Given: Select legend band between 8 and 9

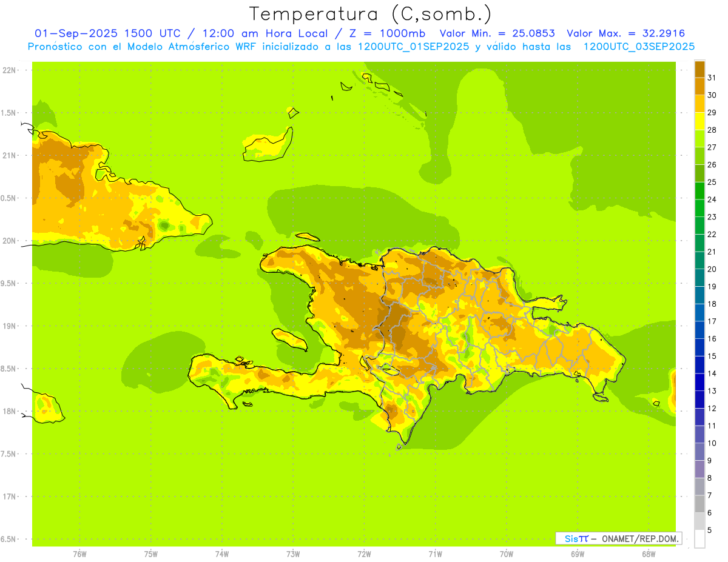Looking at the screenshot, I should [x=699, y=469].
